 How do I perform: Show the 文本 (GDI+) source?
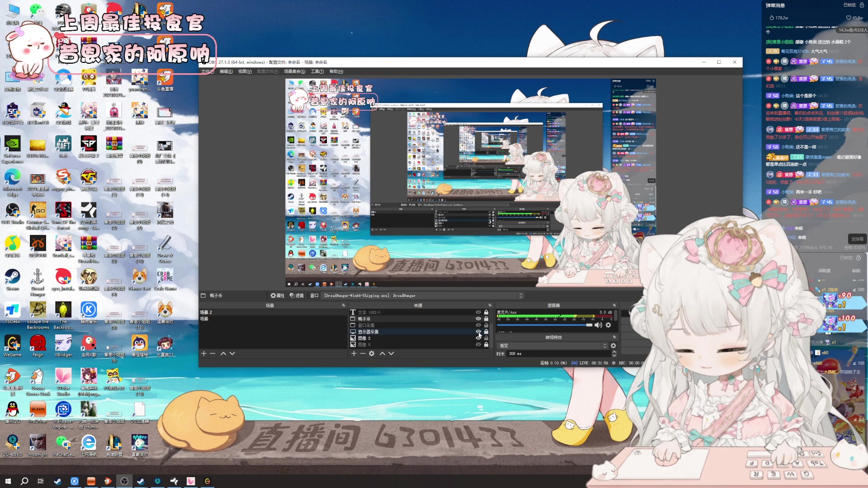tap(478, 312)
